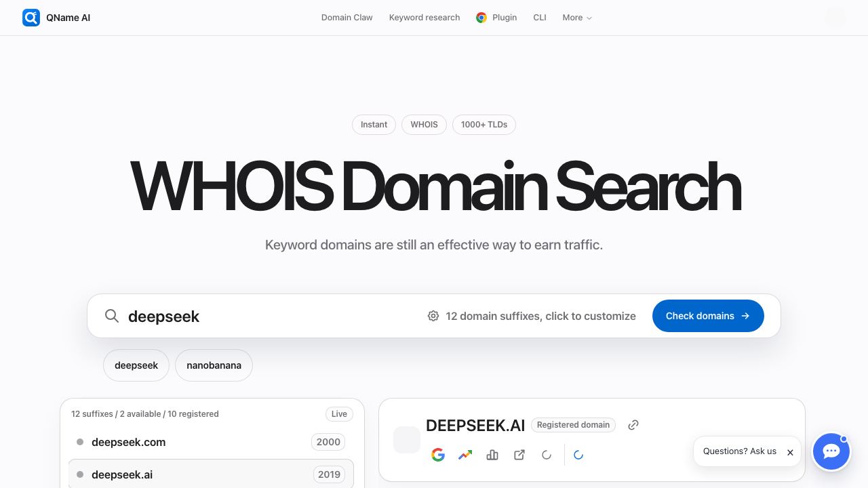This screenshot has width=868, height=488.
Task: Copy link with chain icon
Action: pyautogui.click(x=633, y=425)
